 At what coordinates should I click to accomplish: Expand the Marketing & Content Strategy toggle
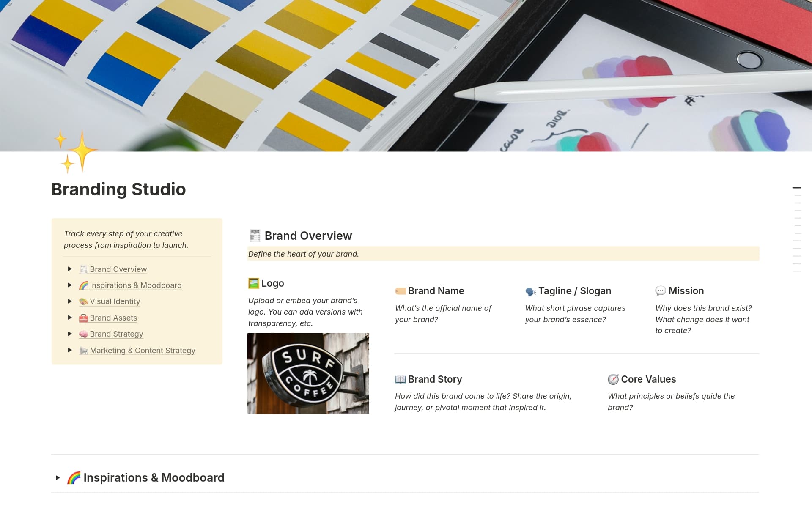point(70,350)
